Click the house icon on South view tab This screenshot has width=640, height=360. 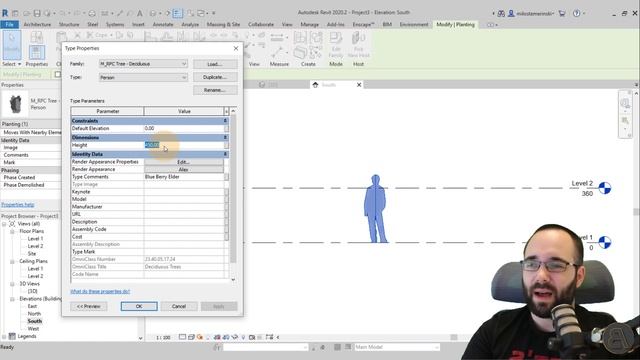pos(315,85)
